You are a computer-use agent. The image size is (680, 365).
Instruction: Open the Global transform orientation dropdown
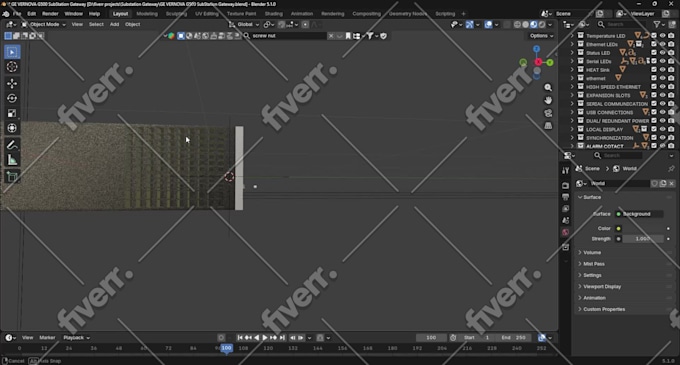[244, 24]
